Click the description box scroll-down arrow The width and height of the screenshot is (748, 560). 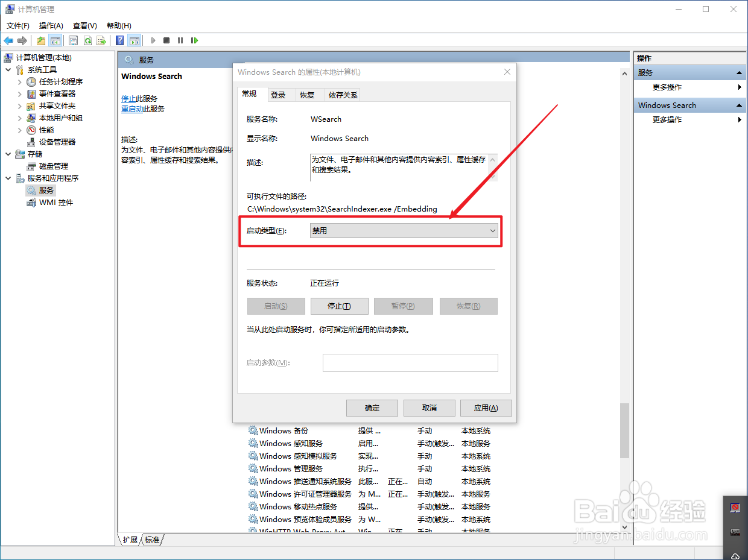[493, 177]
